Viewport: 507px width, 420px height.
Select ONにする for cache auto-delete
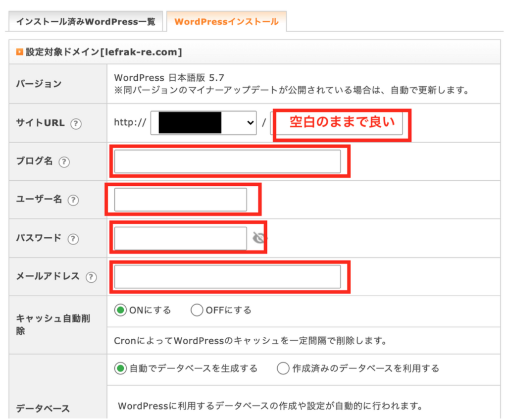[120, 311]
